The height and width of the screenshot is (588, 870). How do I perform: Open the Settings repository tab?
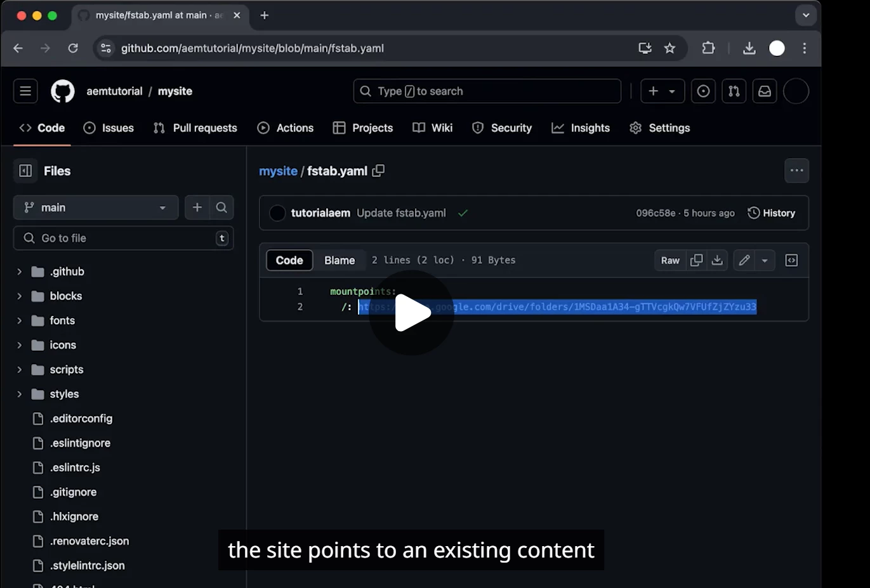coord(660,128)
